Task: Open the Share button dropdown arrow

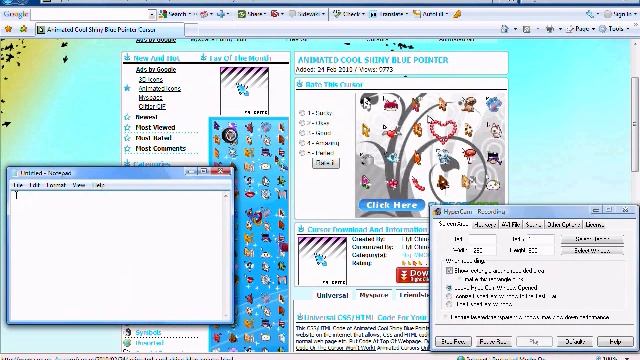Action: click(265, 14)
